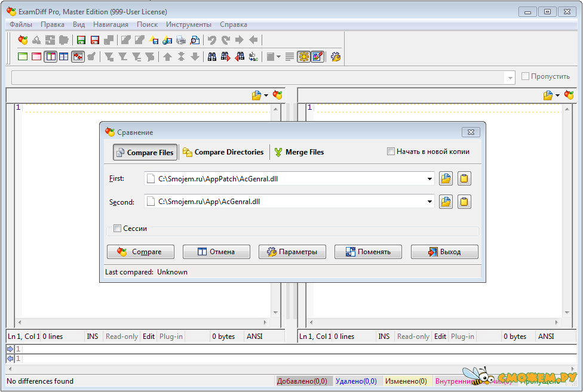
Task: Toggle the edit mode button with the pencil
Action: [318, 57]
